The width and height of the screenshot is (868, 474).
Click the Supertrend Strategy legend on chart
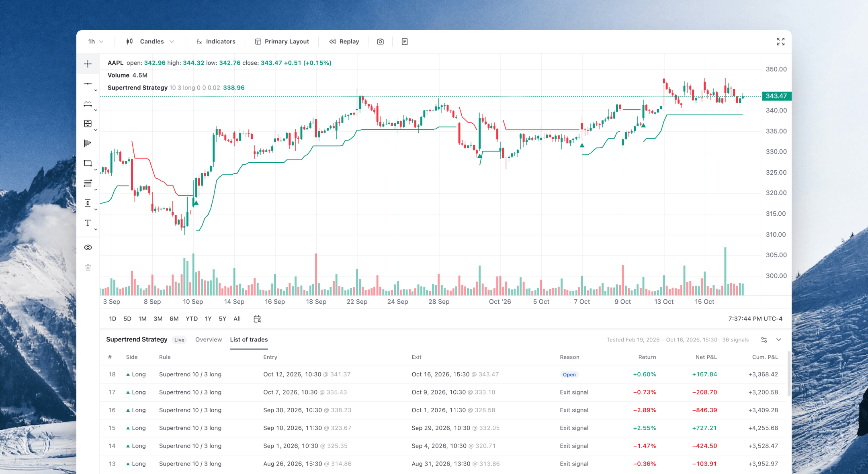(137, 88)
